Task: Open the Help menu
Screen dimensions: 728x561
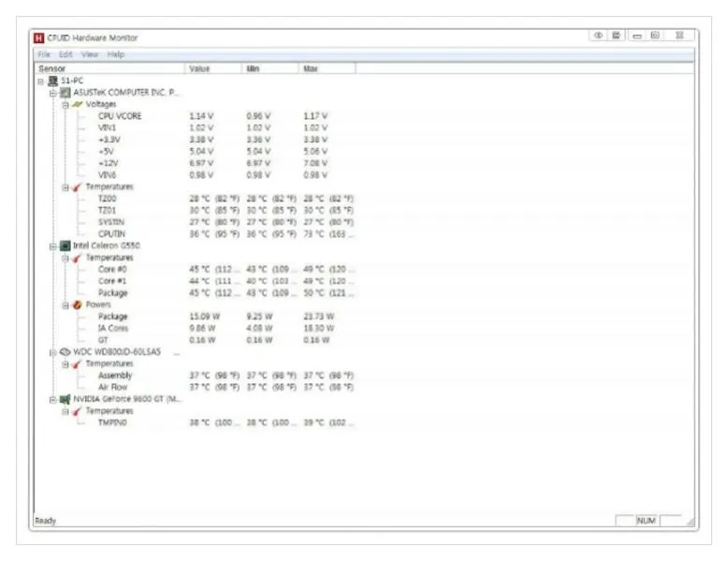Action: tap(116, 54)
